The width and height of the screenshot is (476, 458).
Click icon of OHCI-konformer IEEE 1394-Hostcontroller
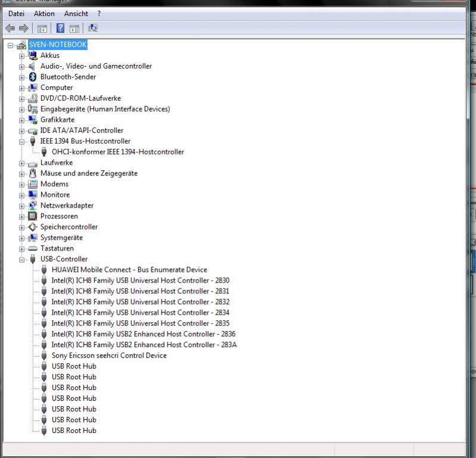(44, 152)
